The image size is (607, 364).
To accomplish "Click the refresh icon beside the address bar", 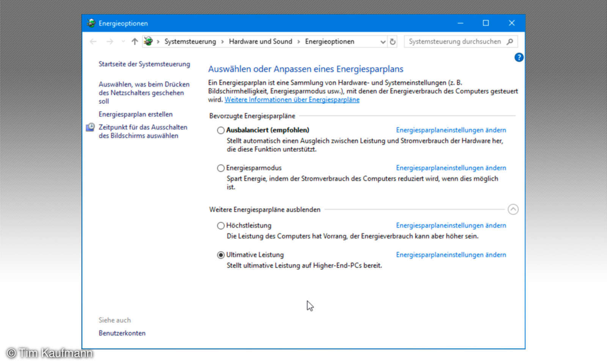I will pos(392,42).
